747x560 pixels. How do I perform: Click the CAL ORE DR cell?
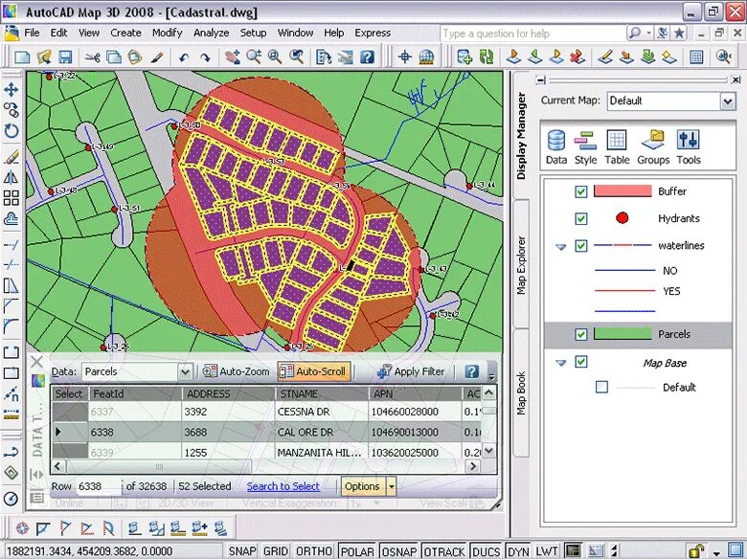322,432
